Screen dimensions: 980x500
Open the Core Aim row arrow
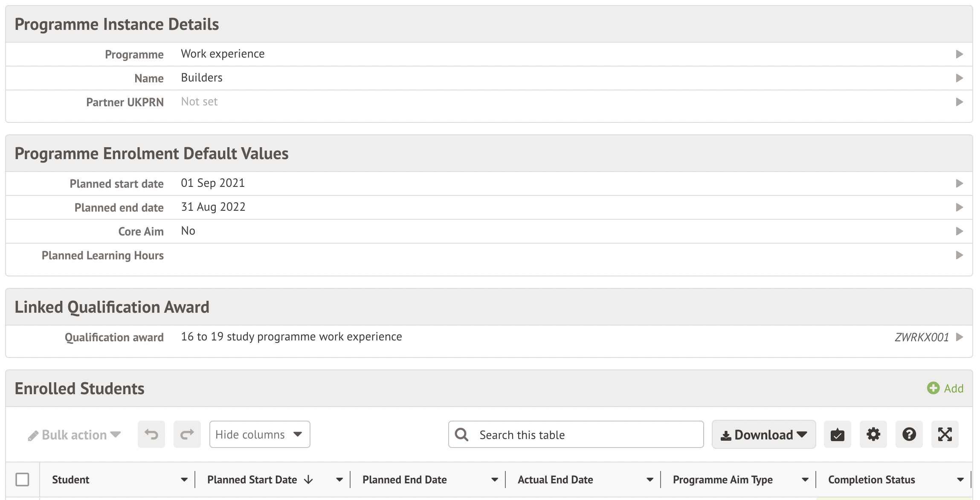959,231
